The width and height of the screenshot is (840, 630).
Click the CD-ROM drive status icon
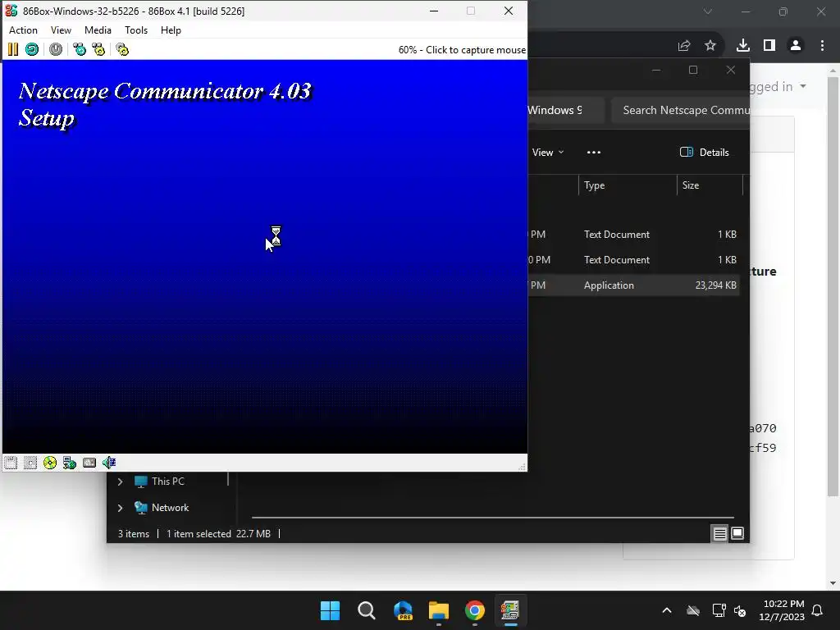coord(50,463)
